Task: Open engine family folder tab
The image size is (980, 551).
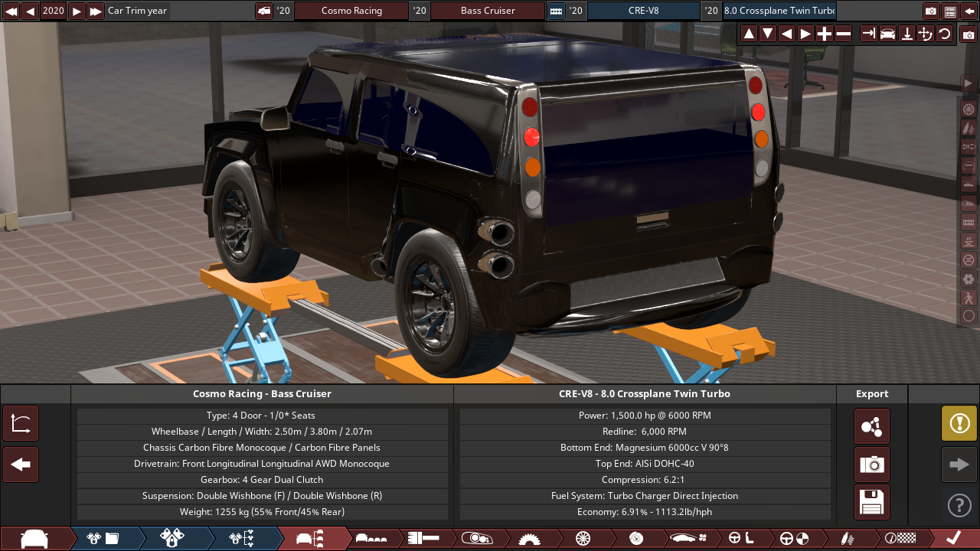Action: point(104,539)
